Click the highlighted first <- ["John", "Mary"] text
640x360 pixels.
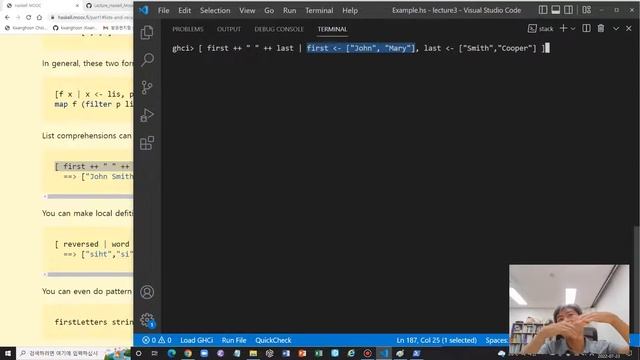(x=361, y=48)
